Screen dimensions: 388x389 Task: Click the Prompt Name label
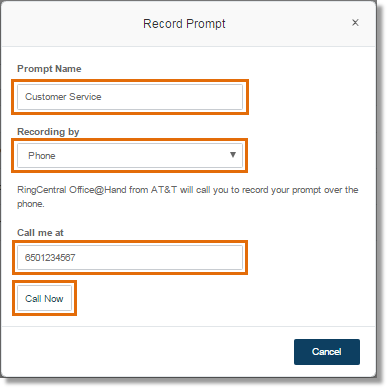tap(49, 69)
